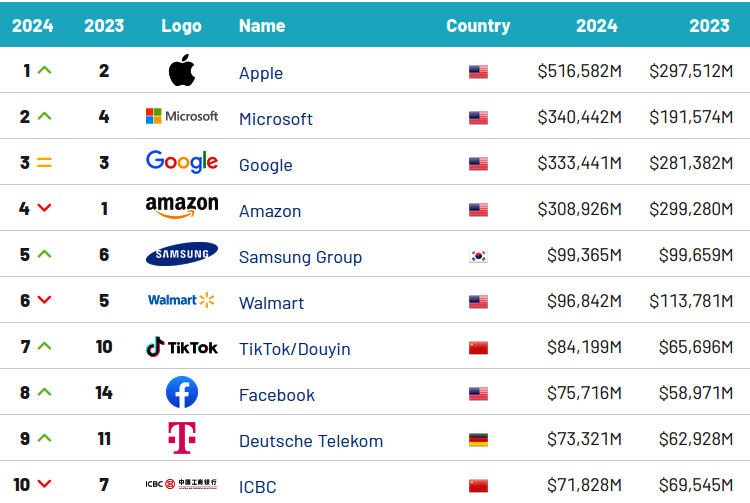Click Google's orange unchanged rank indicator
750x503 pixels.
(44, 163)
